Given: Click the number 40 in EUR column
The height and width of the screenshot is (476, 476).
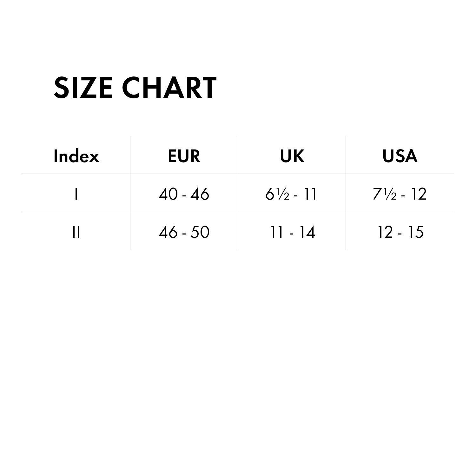Looking at the screenshot, I should 168,194.
